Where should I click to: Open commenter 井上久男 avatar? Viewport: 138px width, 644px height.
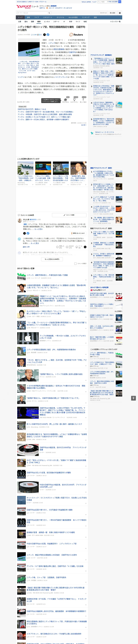tap(20, 220)
